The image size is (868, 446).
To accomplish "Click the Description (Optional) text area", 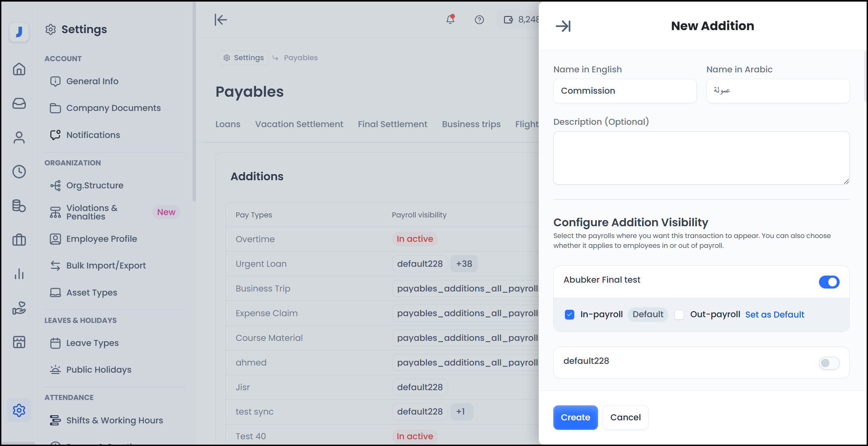I will click(701, 158).
